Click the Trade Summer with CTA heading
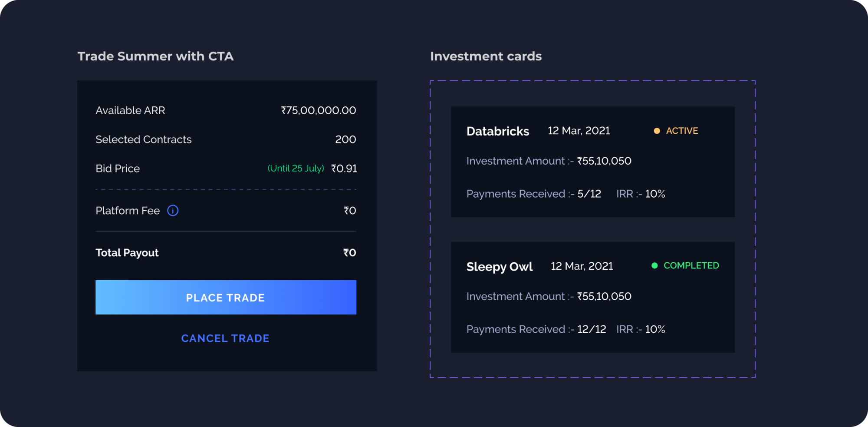Viewport: 868px width, 427px height. (155, 56)
